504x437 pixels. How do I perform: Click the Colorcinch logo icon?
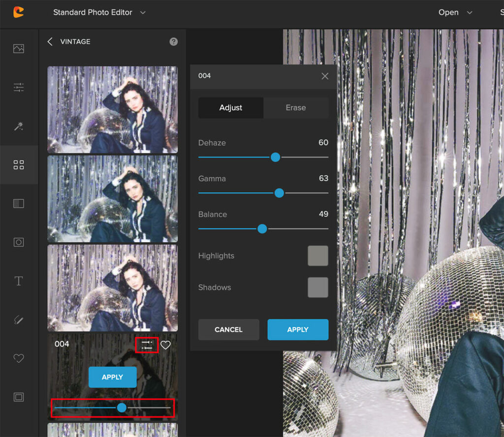coord(19,12)
